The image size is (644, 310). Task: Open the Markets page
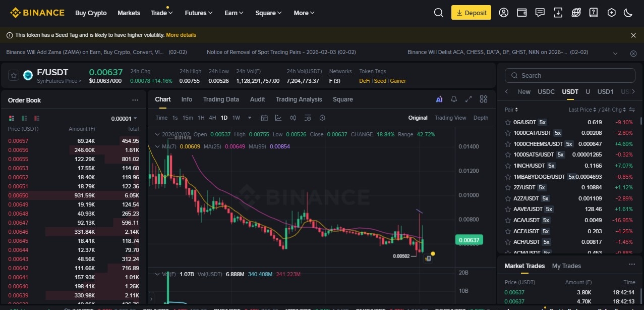pos(129,13)
